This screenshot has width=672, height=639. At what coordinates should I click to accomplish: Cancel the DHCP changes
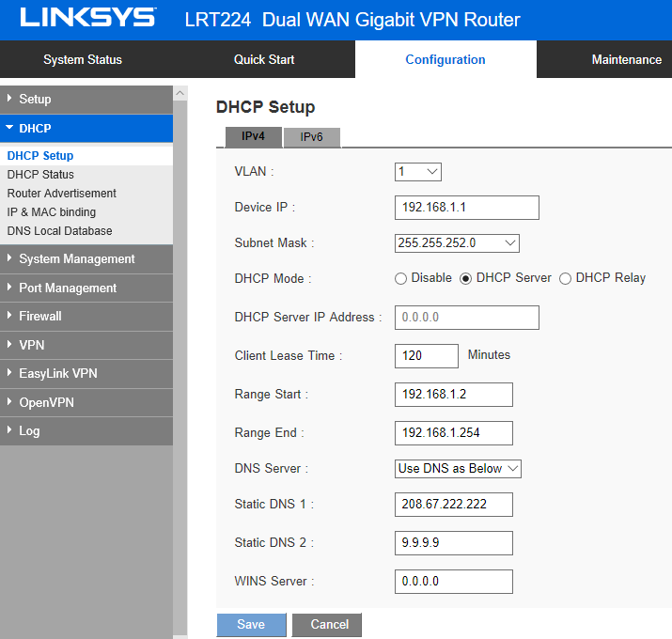[x=327, y=624]
